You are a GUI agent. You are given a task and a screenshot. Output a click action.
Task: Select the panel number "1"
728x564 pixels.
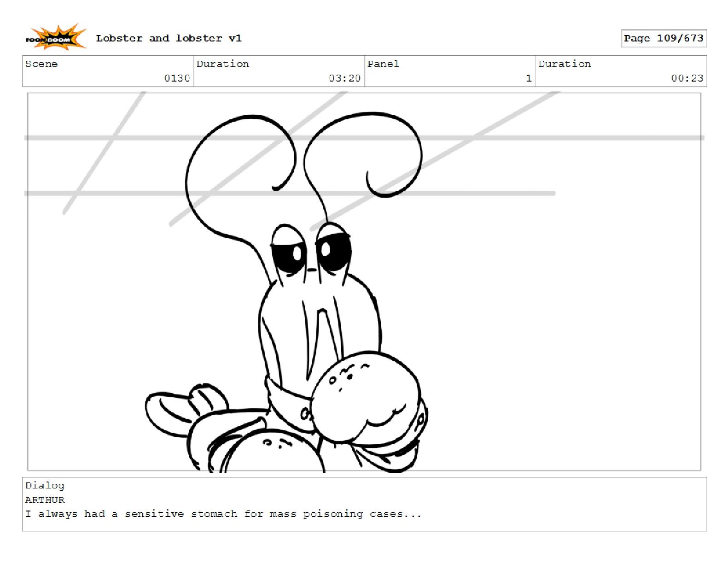coord(529,78)
